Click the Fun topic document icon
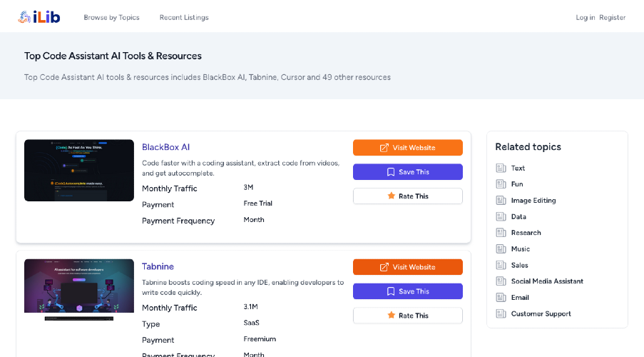 point(501,184)
